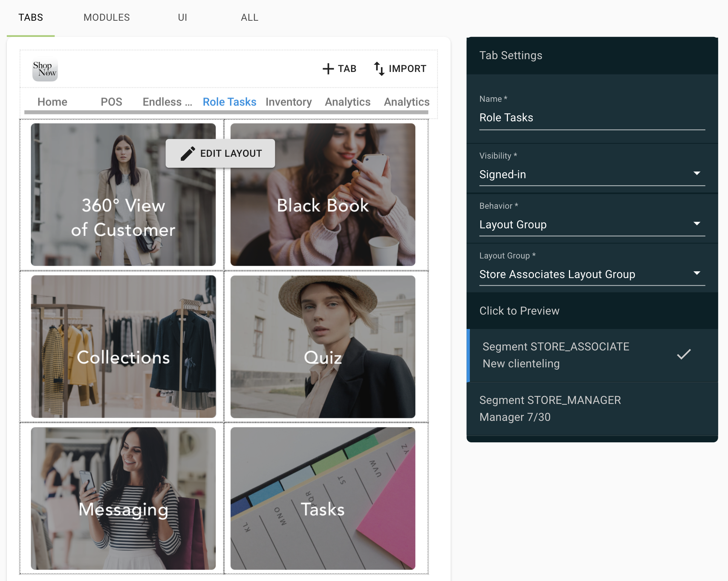Click the Tab Settings panel title
This screenshot has width=728, height=581.
(511, 55)
